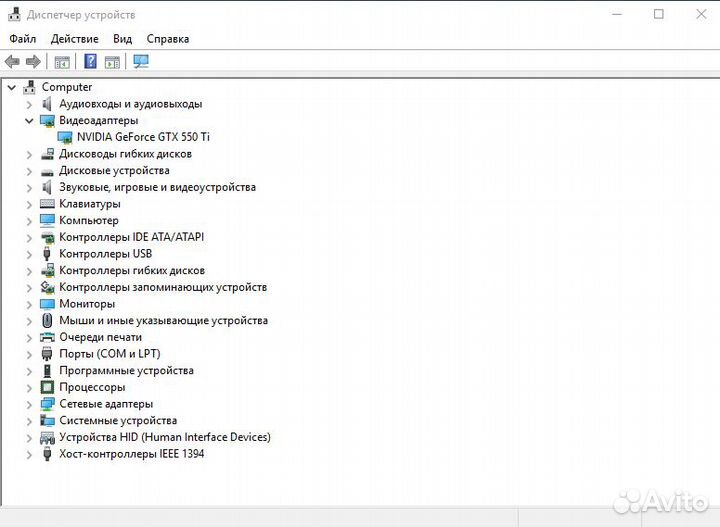Click the mouse icon for Мыши и иные указывающие устройства
Screen dimensions: 720x527
[x=47, y=320]
